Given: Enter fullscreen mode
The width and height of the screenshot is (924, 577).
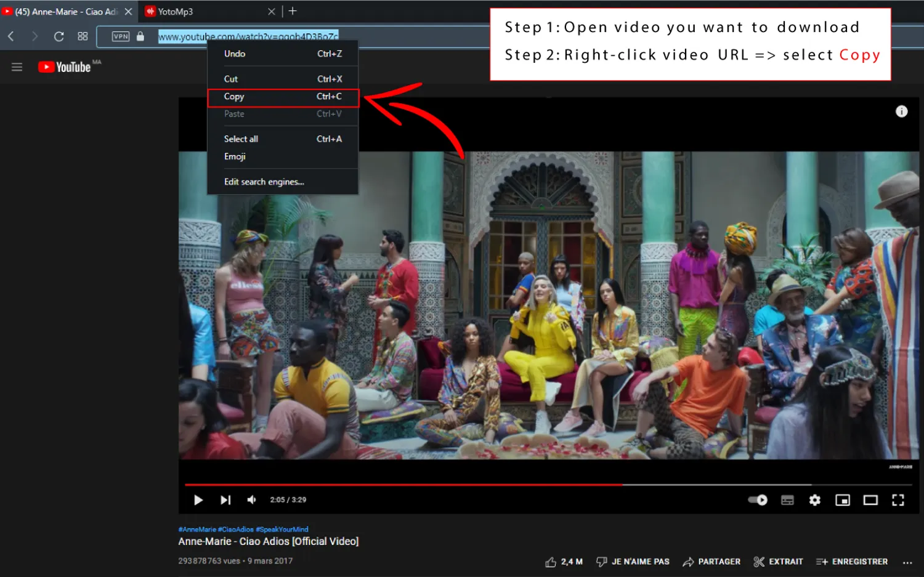Looking at the screenshot, I should click(898, 500).
